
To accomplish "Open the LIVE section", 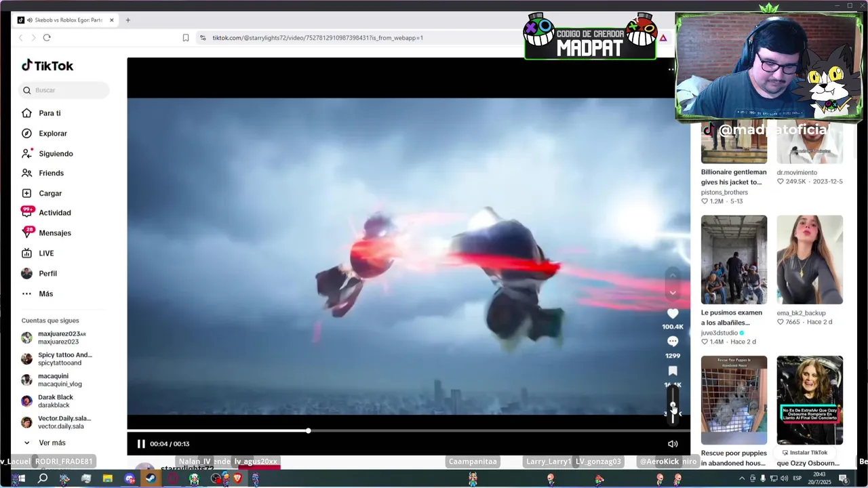I will click(46, 253).
